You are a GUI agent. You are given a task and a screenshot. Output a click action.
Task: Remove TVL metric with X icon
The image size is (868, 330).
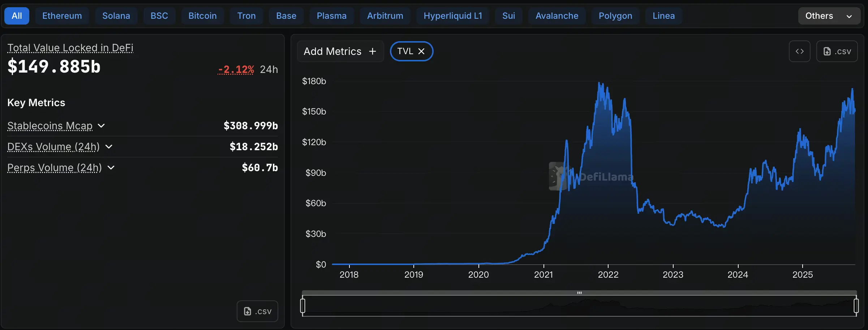coord(421,51)
